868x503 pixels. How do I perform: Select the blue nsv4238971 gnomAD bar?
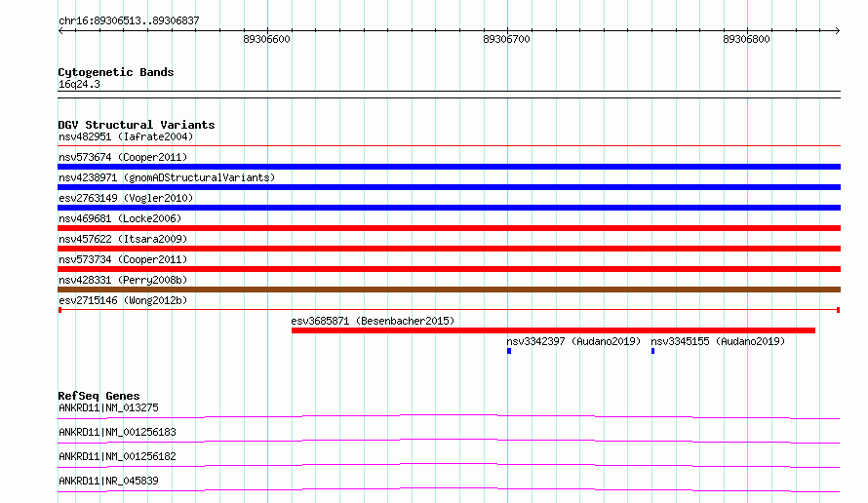[x=449, y=187]
